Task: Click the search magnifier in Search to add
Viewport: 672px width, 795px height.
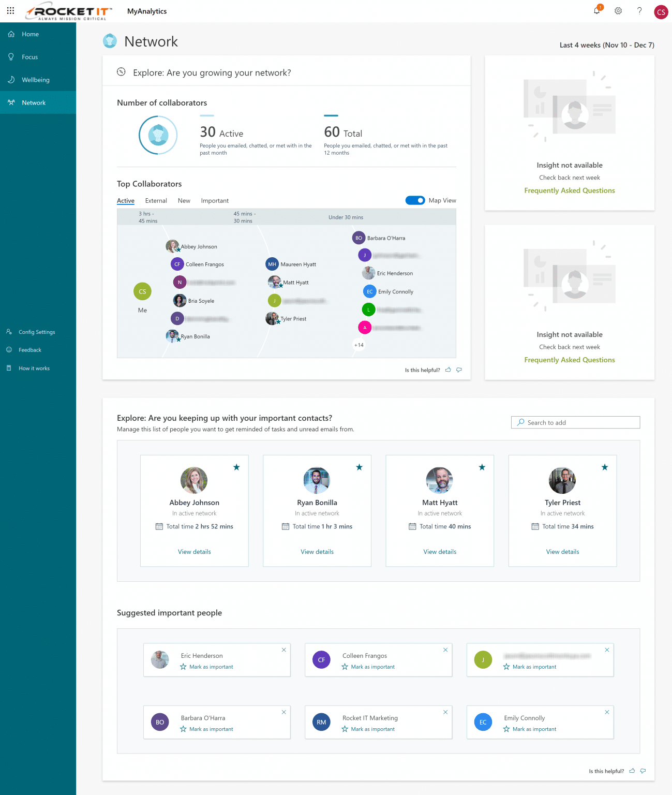Action: 520,422
